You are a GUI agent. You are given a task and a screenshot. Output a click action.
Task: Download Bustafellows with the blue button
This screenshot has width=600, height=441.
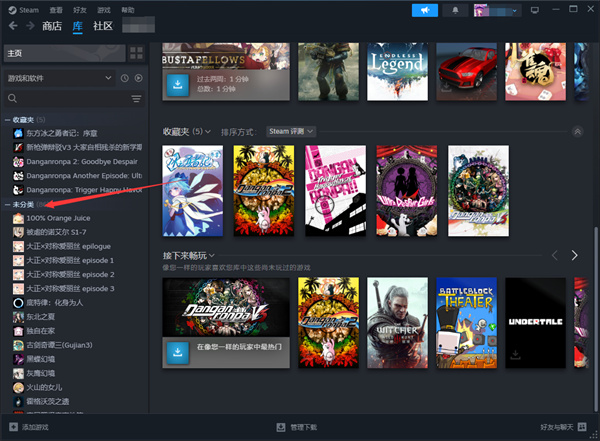178,85
